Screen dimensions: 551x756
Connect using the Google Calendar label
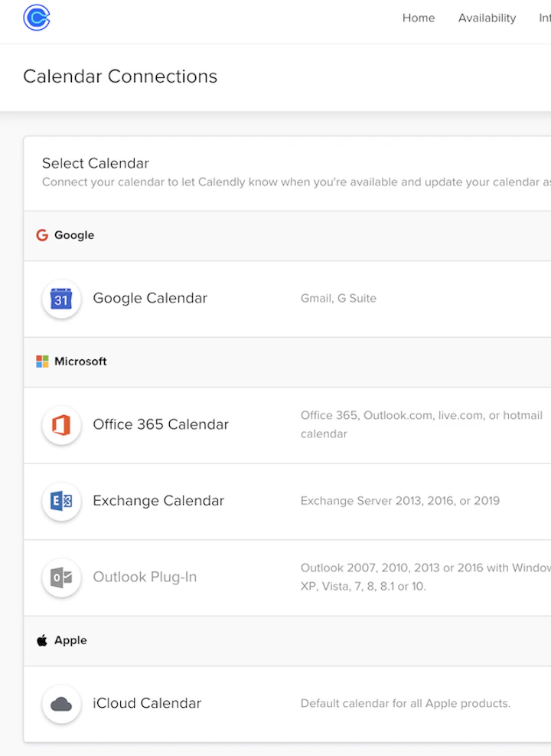(150, 299)
